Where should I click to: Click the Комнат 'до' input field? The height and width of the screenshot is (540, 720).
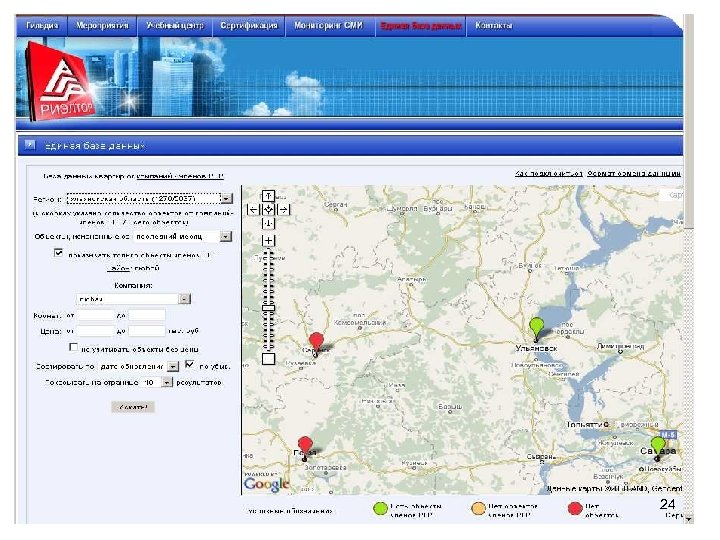[147, 315]
